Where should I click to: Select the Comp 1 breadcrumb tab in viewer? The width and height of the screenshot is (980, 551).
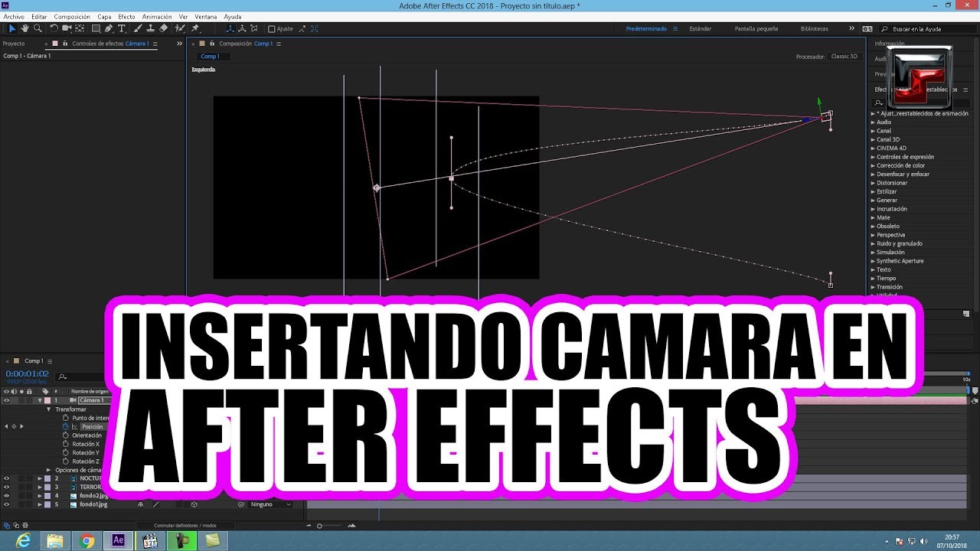(210, 57)
